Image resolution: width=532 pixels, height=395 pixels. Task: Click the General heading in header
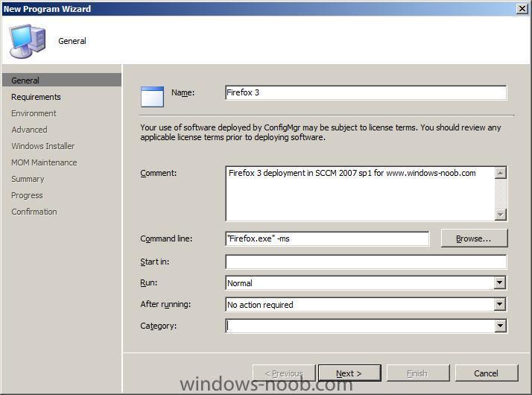(72, 41)
